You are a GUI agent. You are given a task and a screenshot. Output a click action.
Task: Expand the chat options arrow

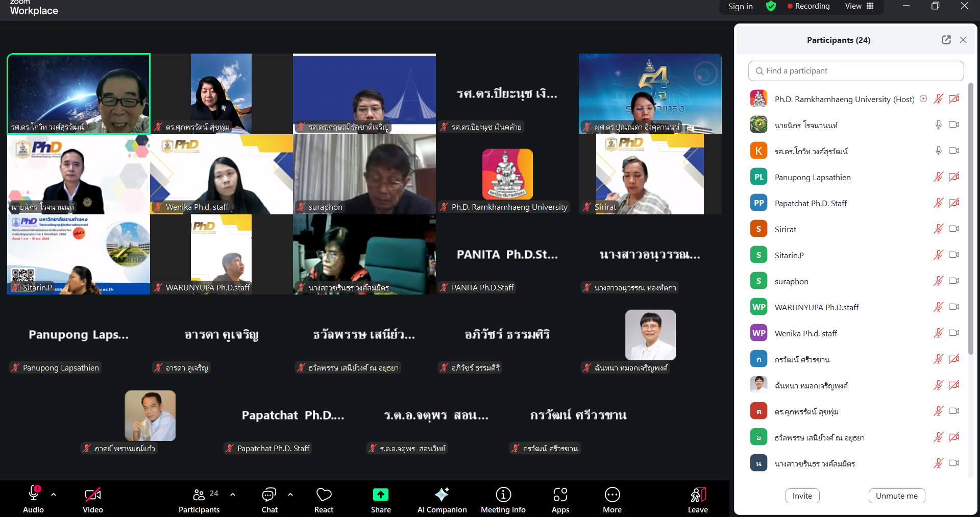[x=290, y=495]
